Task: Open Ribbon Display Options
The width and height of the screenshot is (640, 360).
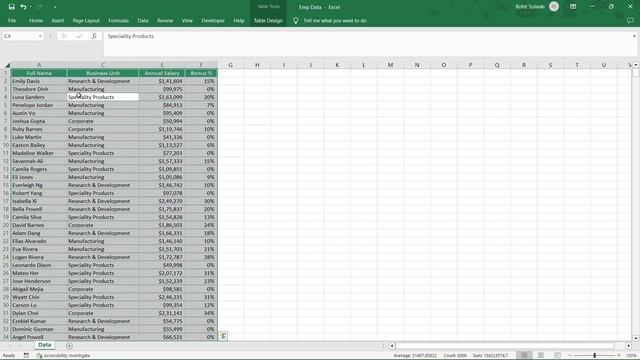Action: click(x=573, y=7)
